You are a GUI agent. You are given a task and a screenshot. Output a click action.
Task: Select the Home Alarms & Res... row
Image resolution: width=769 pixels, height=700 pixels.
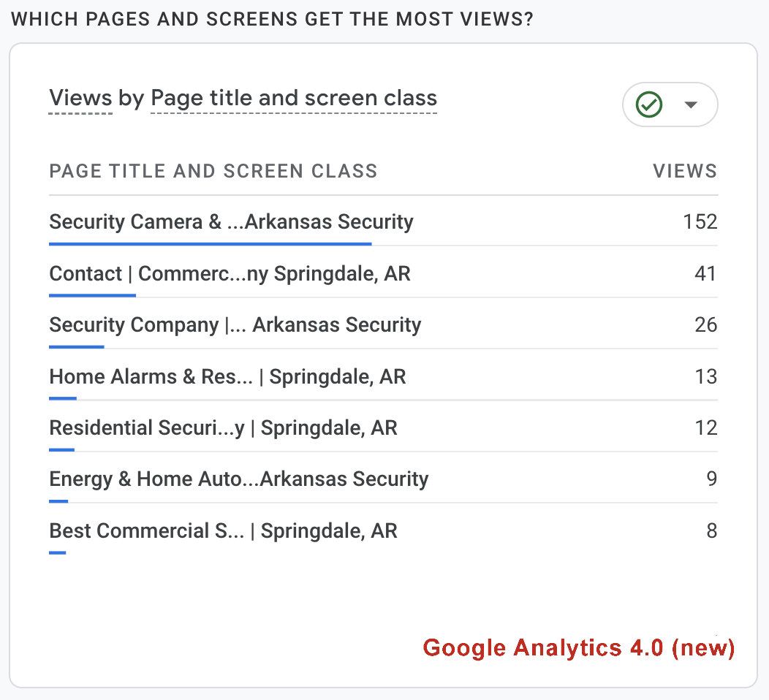click(227, 377)
